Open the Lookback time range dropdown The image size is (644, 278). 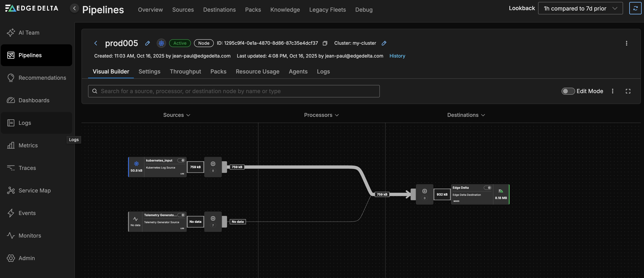click(x=580, y=9)
